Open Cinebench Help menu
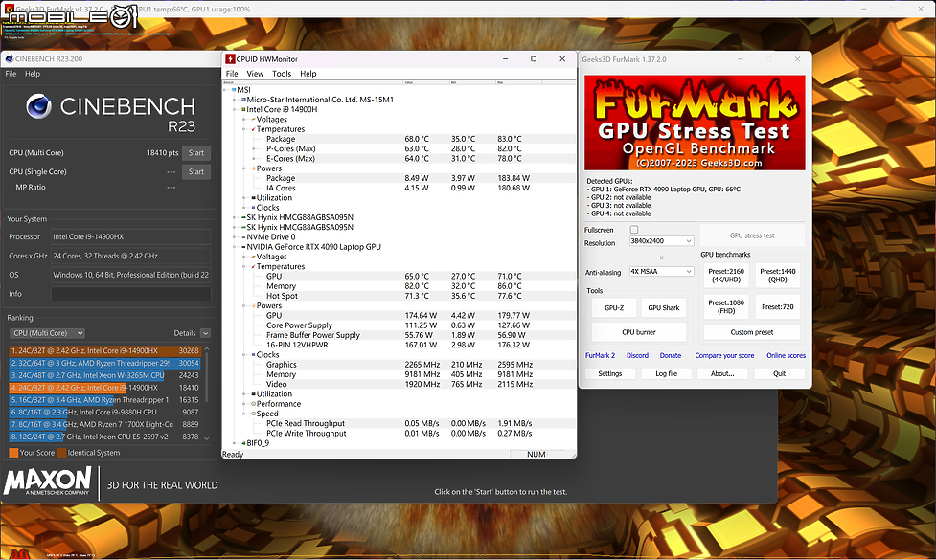 [33, 74]
